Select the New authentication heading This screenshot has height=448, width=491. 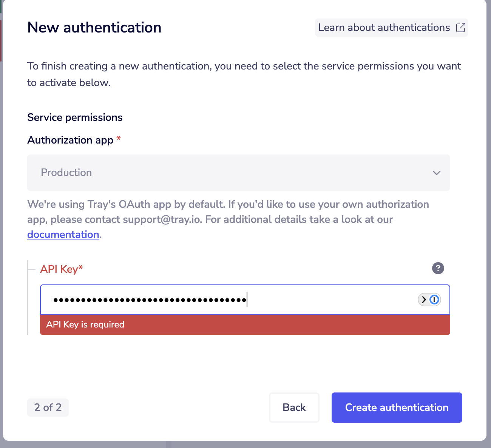click(94, 27)
